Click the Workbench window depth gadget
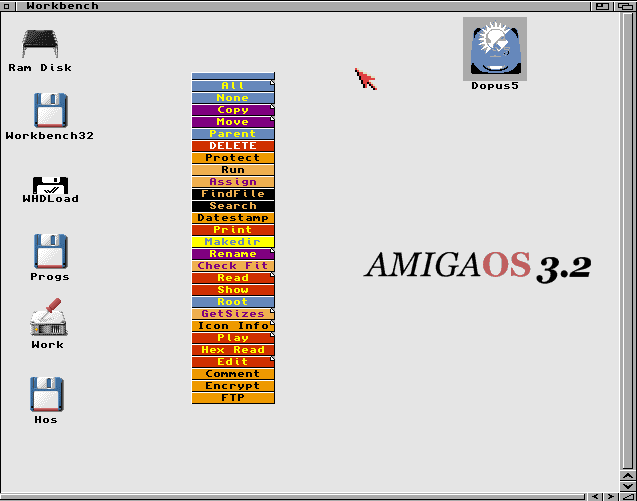The image size is (637, 501). point(625,6)
